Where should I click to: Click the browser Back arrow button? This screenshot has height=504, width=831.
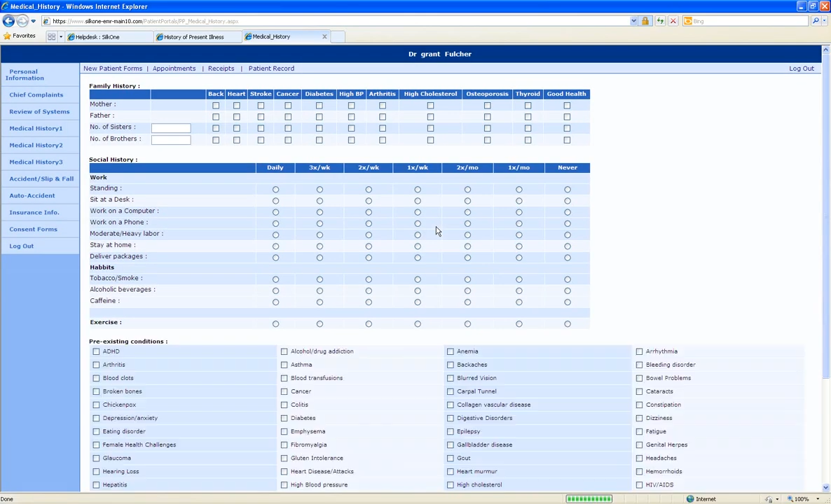8,21
